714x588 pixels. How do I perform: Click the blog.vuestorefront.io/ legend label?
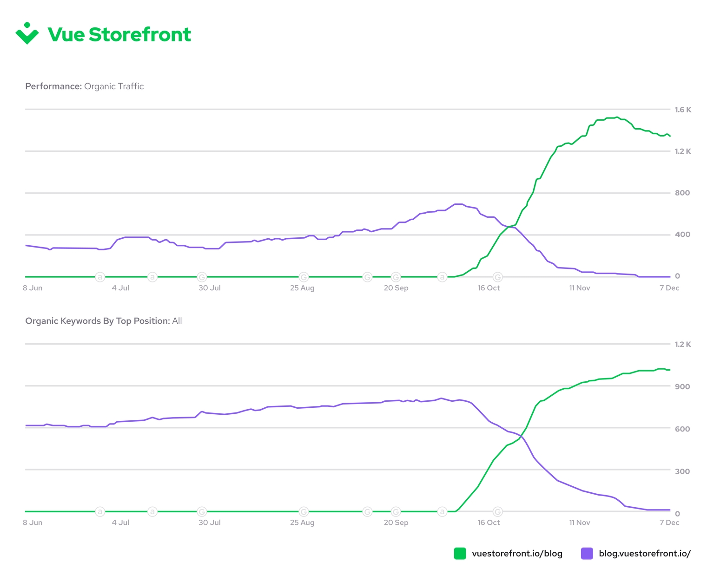pyautogui.click(x=645, y=554)
